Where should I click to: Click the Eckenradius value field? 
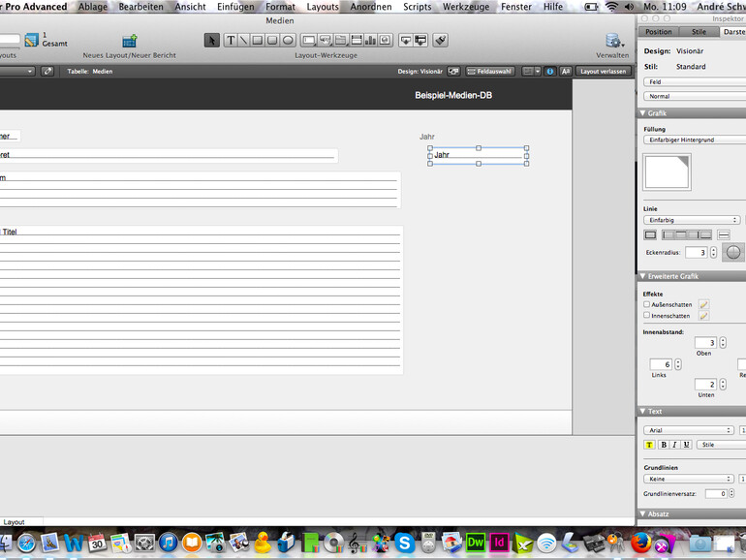(697, 253)
